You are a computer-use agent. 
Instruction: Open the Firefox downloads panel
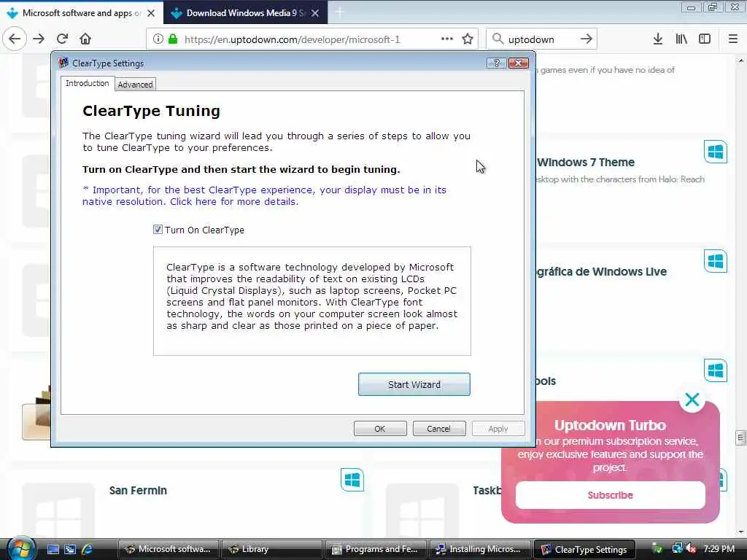[x=658, y=39]
